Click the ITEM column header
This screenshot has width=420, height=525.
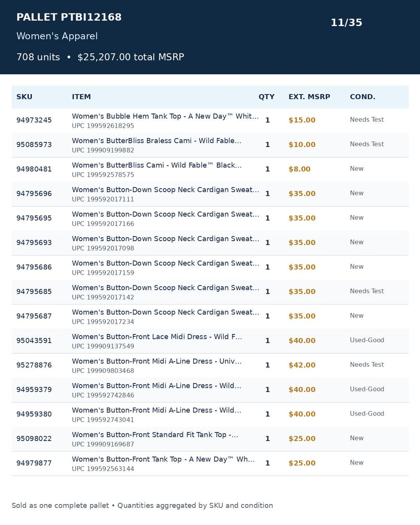81,97
